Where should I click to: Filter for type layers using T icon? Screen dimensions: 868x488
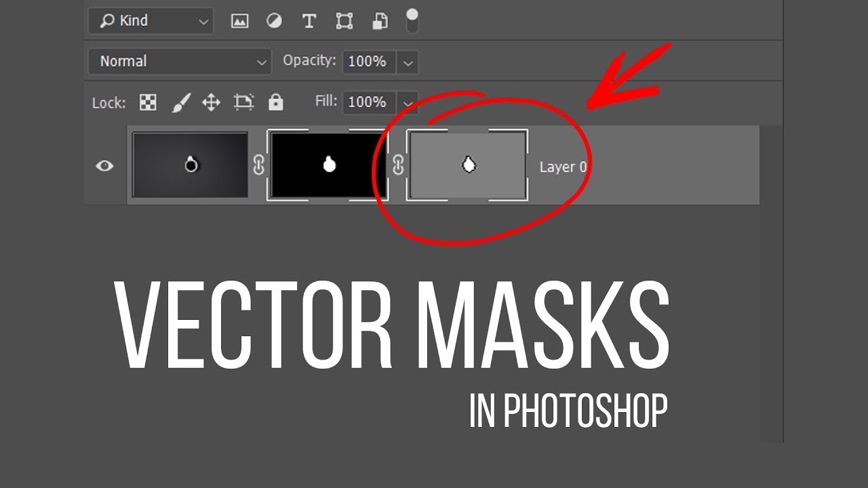point(309,21)
